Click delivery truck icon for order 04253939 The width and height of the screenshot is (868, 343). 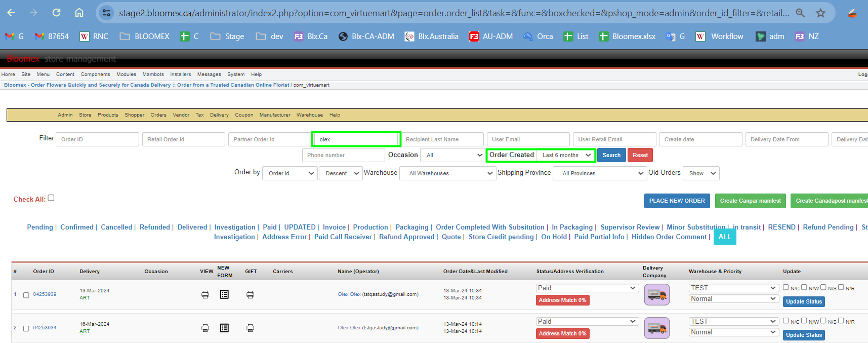656,294
